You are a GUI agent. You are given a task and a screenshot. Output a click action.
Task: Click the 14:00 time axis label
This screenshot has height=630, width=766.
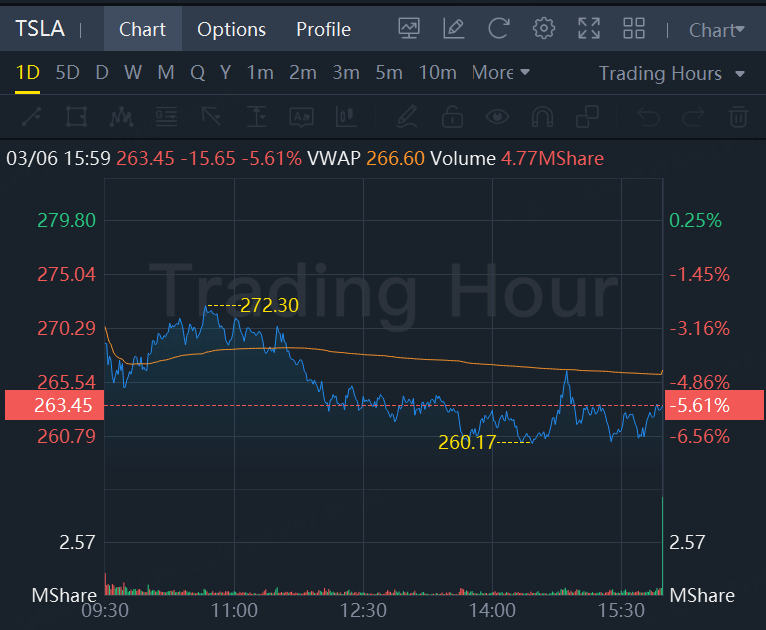coord(492,610)
